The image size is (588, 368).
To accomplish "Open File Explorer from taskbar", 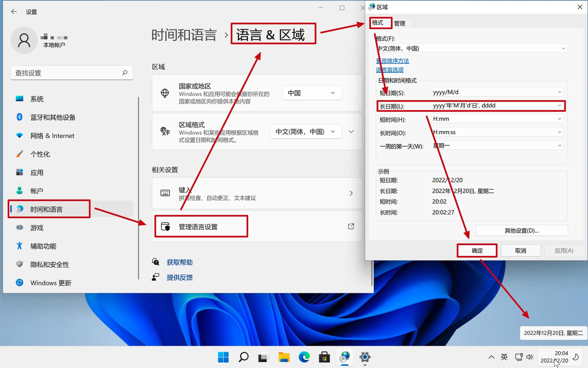I will point(284,357).
